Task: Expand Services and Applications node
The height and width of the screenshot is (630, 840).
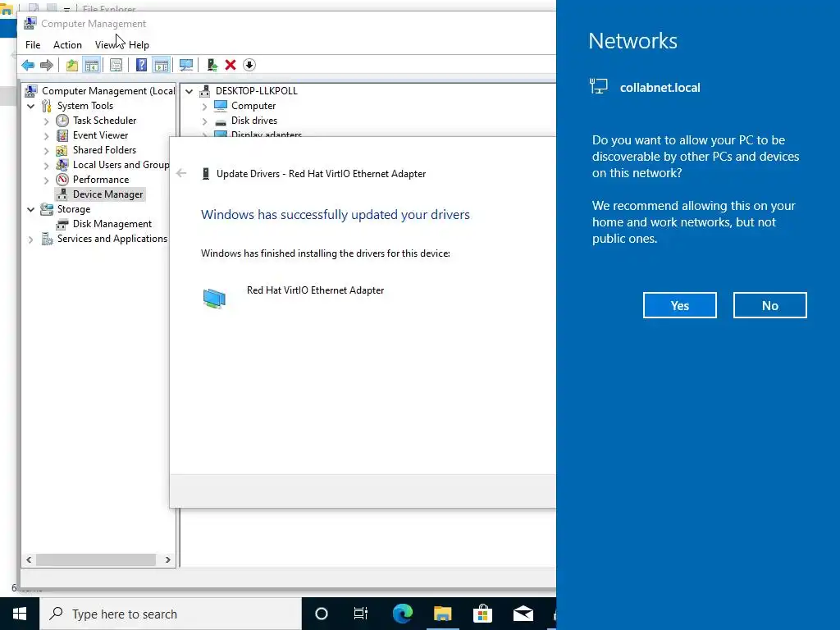Action: pyautogui.click(x=31, y=240)
